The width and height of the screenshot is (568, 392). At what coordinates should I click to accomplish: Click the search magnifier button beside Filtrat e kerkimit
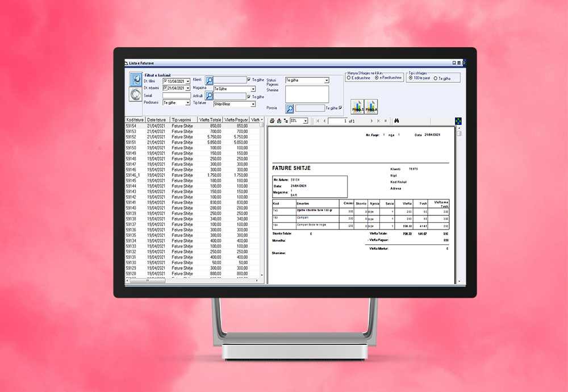pyautogui.click(x=136, y=80)
